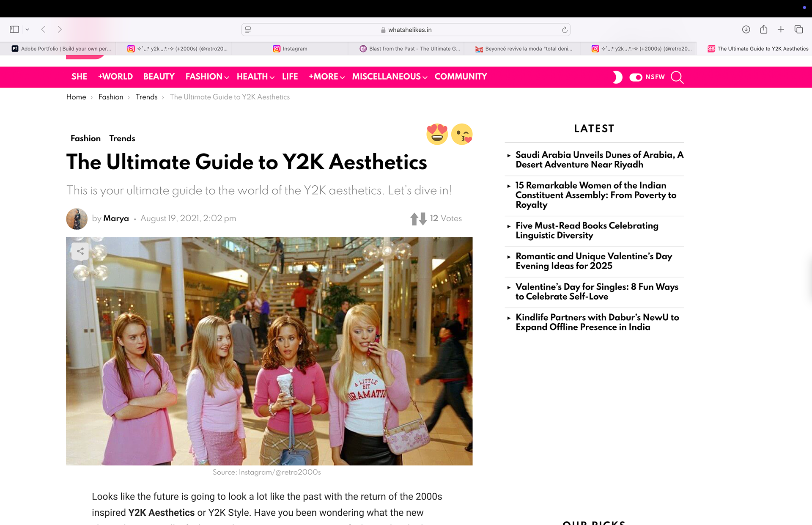Image resolution: width=812 pixels, height=525 pixels.
Task: Open the +WORLD menu item
Action: (115, 77)
